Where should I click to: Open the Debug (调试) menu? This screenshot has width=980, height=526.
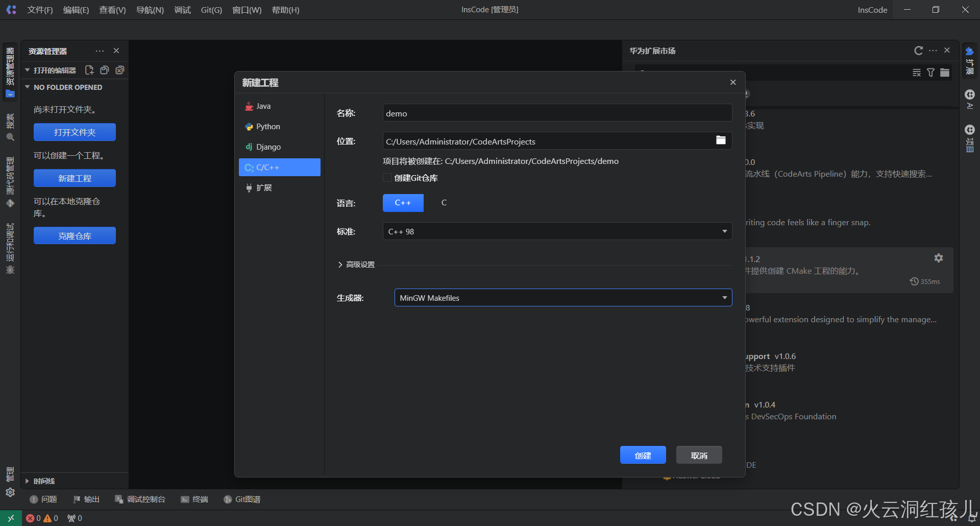tap(183, 10)
